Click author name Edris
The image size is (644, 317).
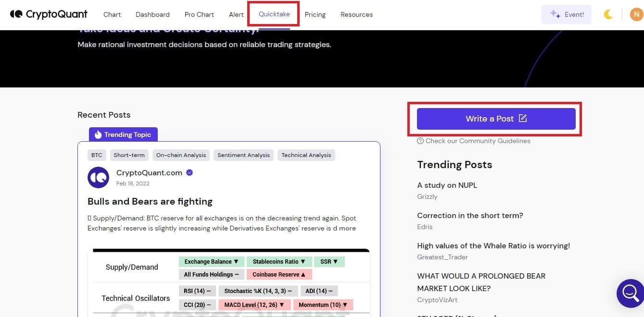click(x=425, y=227)
